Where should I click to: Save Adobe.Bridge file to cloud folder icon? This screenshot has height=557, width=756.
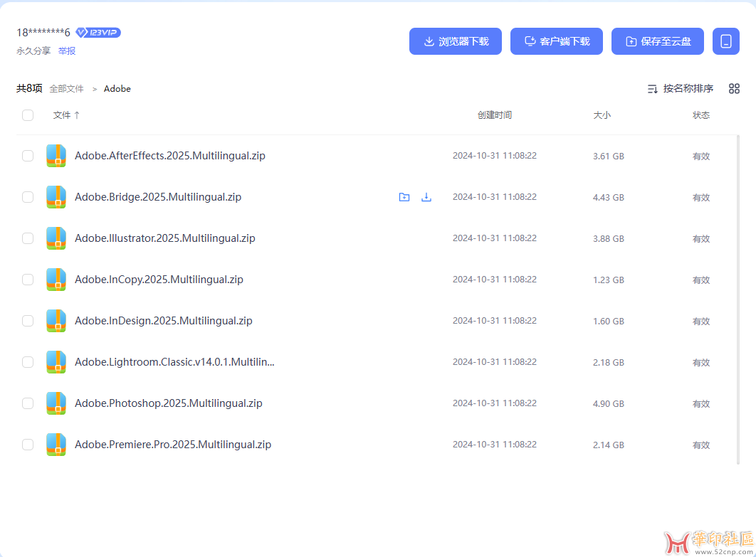point(404,197)
